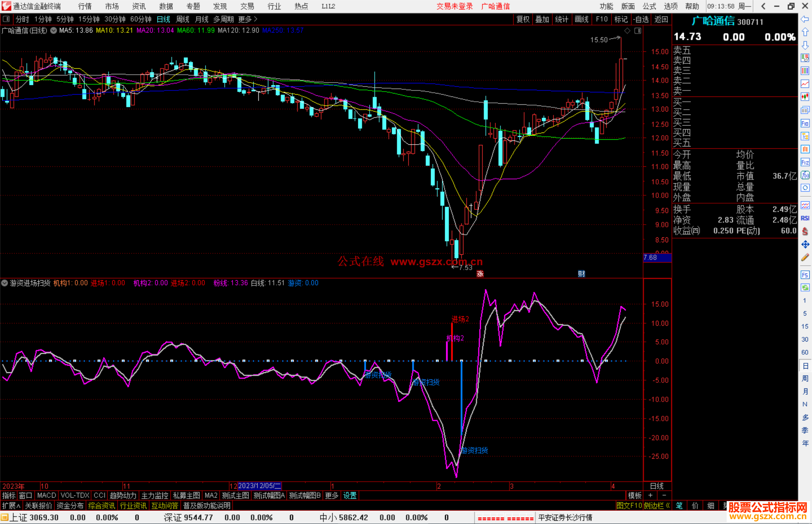Toggle the square panel icon left of 分时
Screen dimensions: 812x524
click(6, 19)
